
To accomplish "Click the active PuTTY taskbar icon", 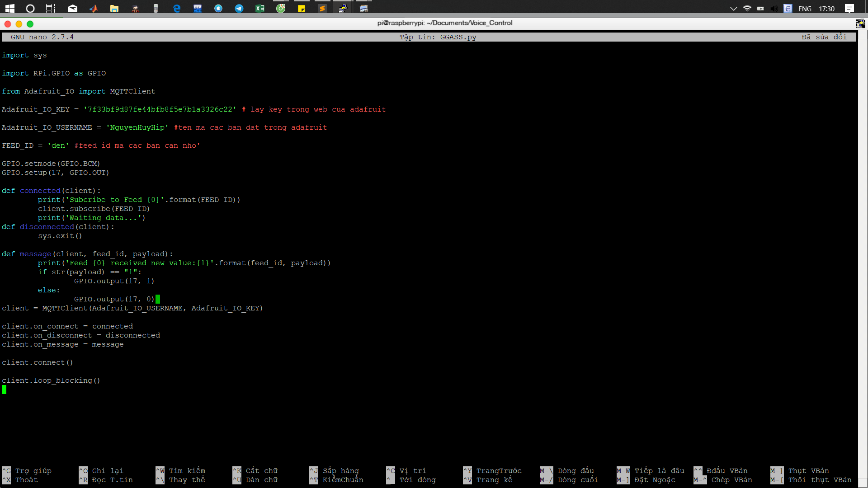I will pos(343,8).
